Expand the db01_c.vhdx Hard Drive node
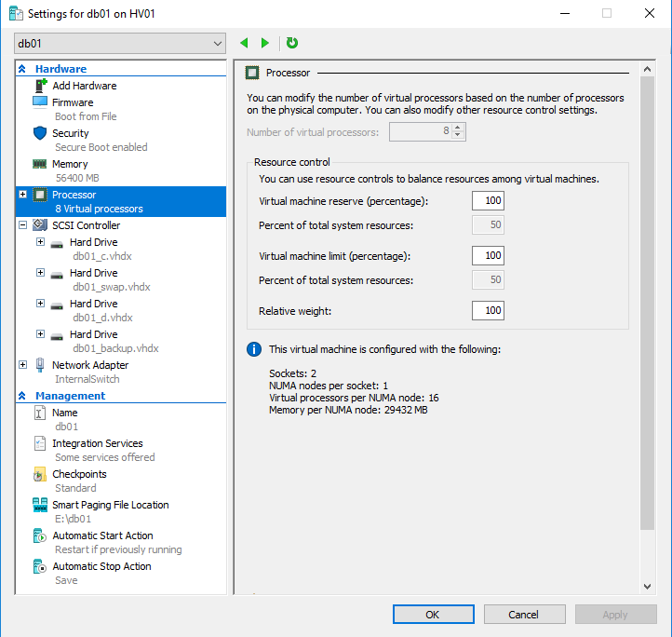 [40, 242]
